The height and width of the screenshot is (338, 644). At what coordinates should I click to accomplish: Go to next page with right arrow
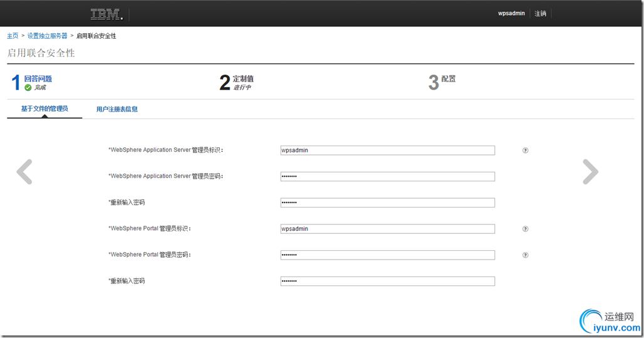[x=591, y=171]
